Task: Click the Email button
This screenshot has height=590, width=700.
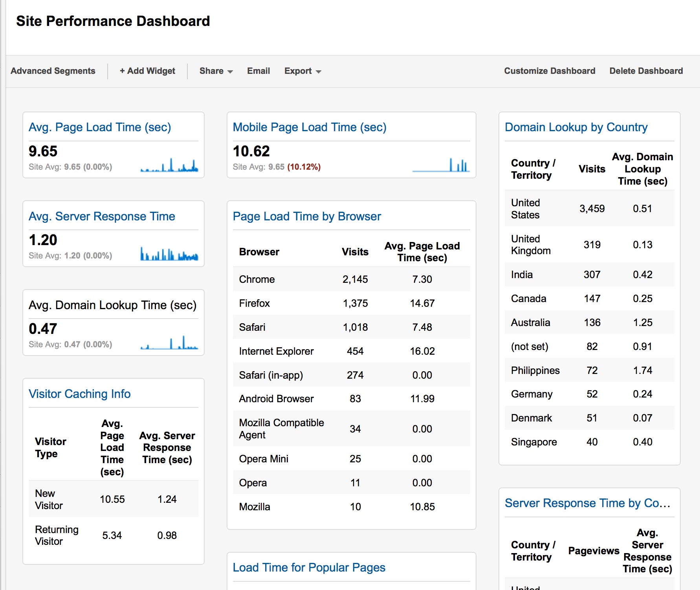Action: (x=258, y=71)
